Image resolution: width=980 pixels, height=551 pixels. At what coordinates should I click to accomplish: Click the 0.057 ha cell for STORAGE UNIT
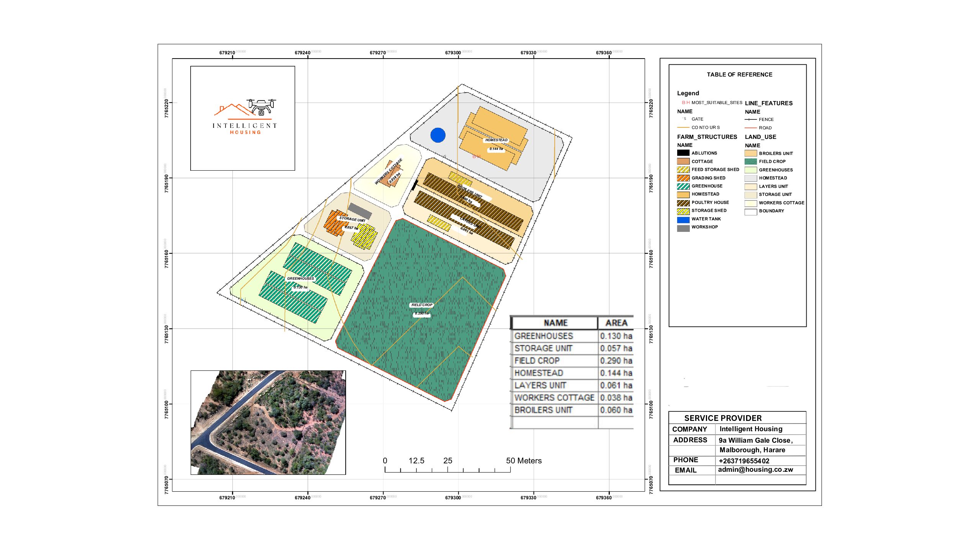(616, 348)
